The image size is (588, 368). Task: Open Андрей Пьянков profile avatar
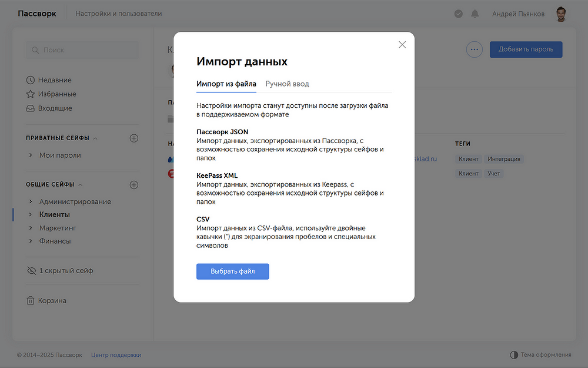pyautogui.click(x=560, y=14)
